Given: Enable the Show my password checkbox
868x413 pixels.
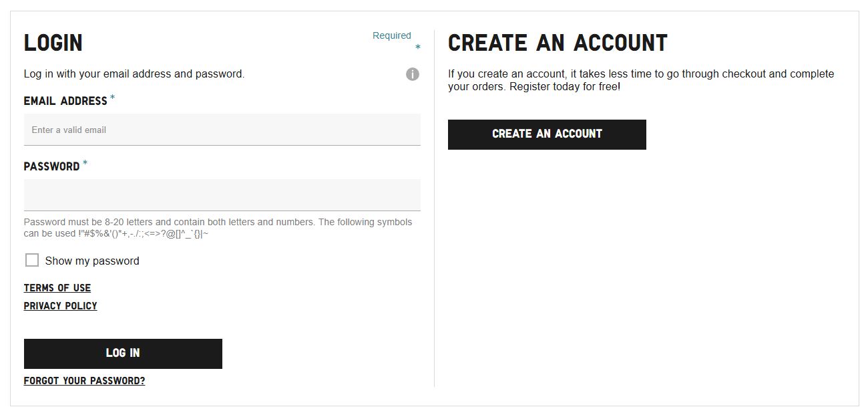Looking at the screenshot, I should (x=32, y=260).
